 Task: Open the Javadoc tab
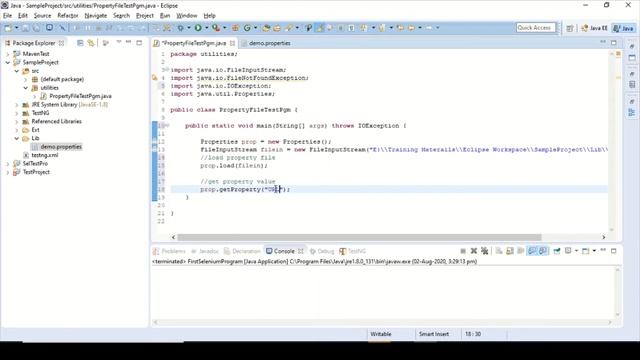204,251
